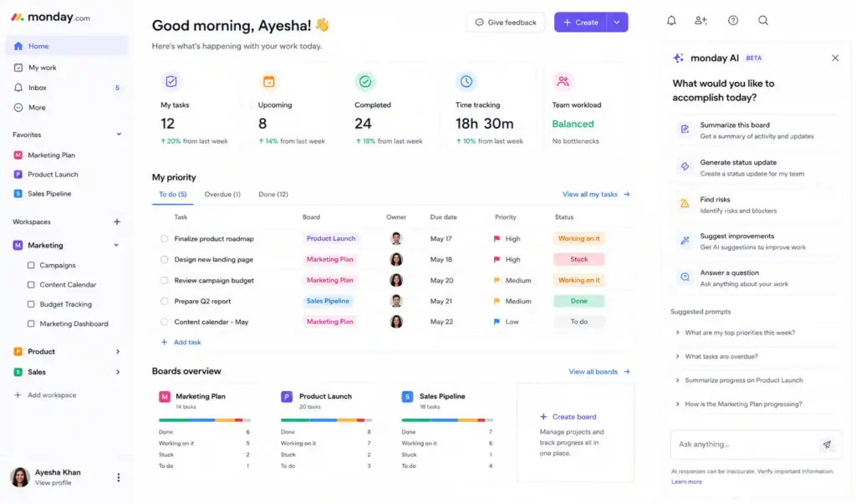This screenshot has height=504, width=856.
Task: Click the Sales Pipeline progress bar
Action: click(x=447, y=420)
